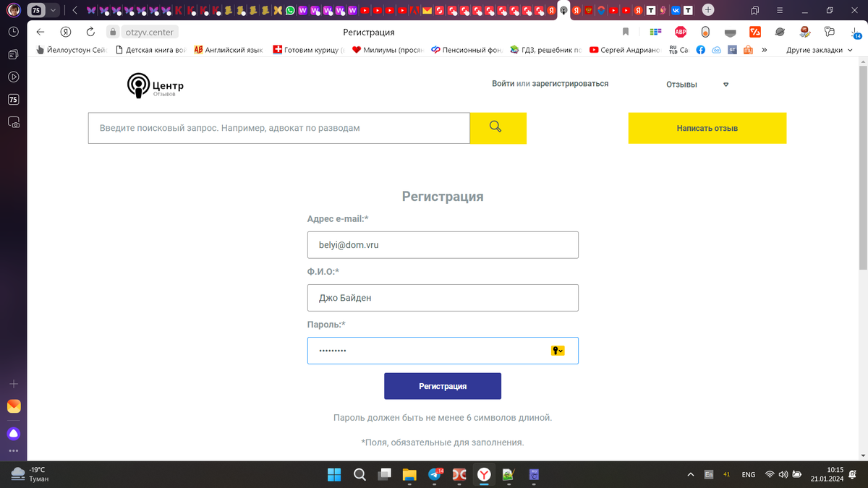
Task: Open downloads with badge 14
Action: pos(855,32)
